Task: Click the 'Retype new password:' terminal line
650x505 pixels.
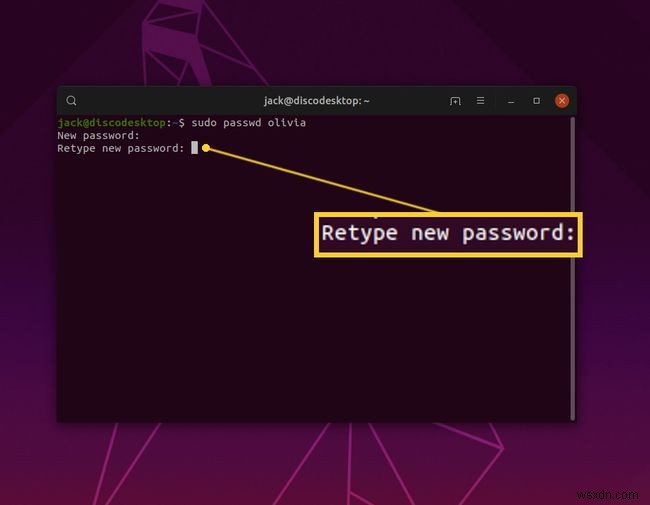Action: [121, 148]
